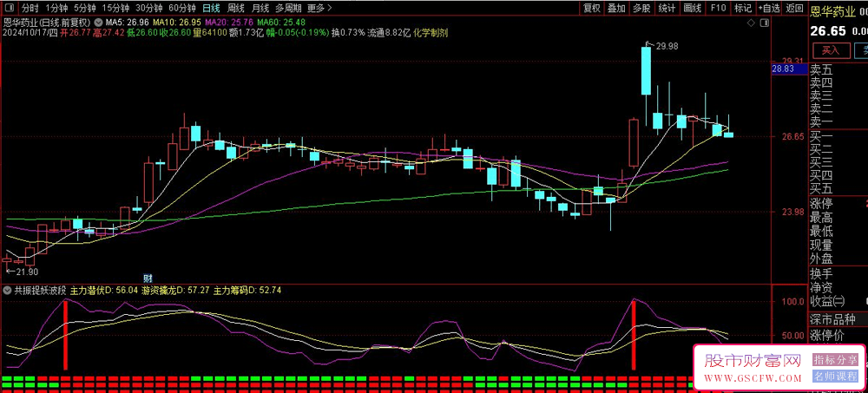The width and height of the screenshot is (868, 393).
Task: Click the 恩华药业(日线.前复权) chart title
Action: 47,23
